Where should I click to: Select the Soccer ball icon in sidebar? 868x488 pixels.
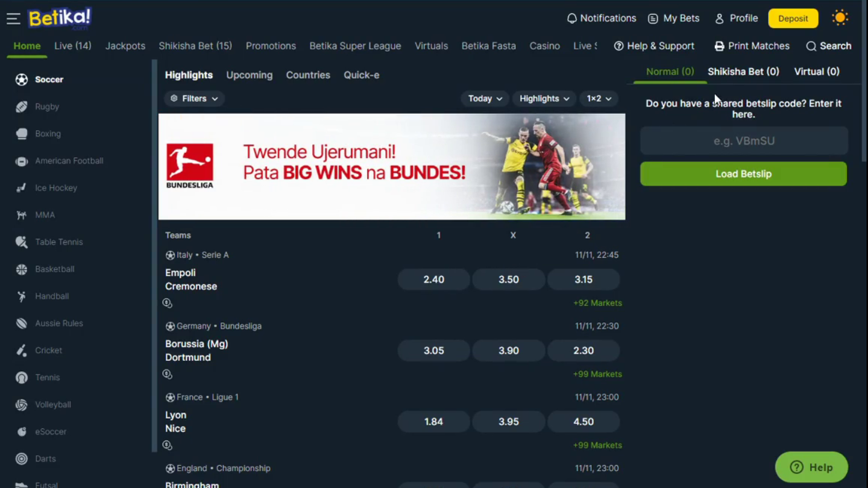(x=22, y=80)
